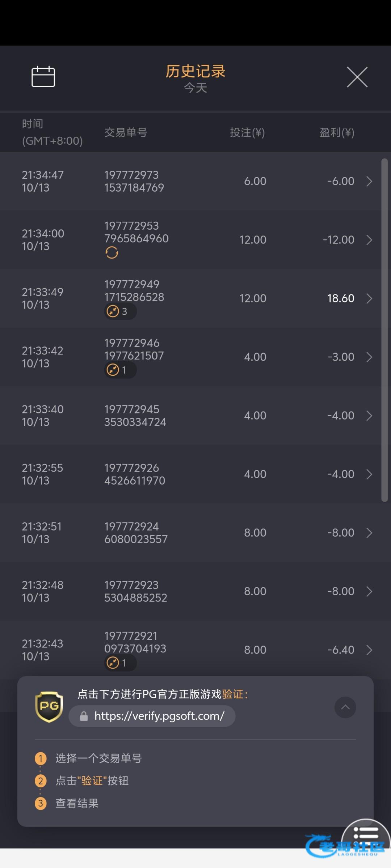Close the history records panel

[357, 77]
